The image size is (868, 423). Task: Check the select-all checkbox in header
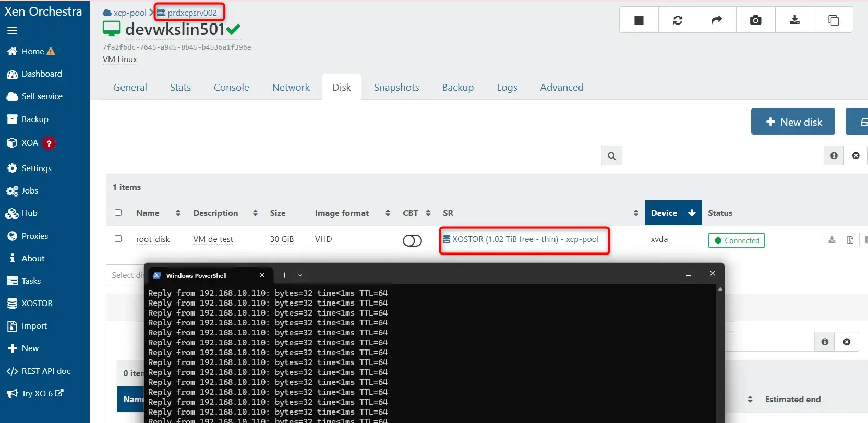(118, 213)
